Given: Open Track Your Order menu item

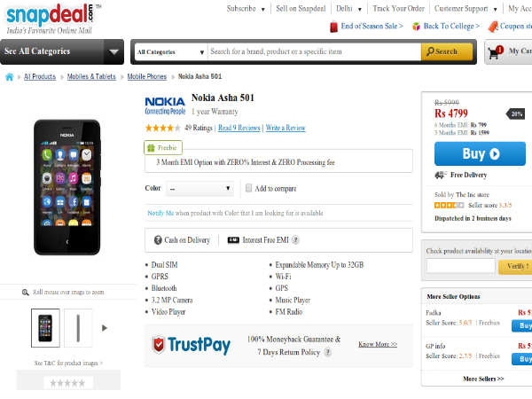Looking at the screenshot, I should pyautogui.click(x=398, y=9).
